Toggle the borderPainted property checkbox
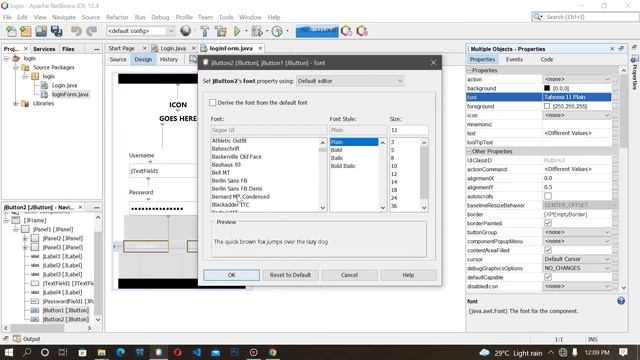 click(x=548, y=223)
